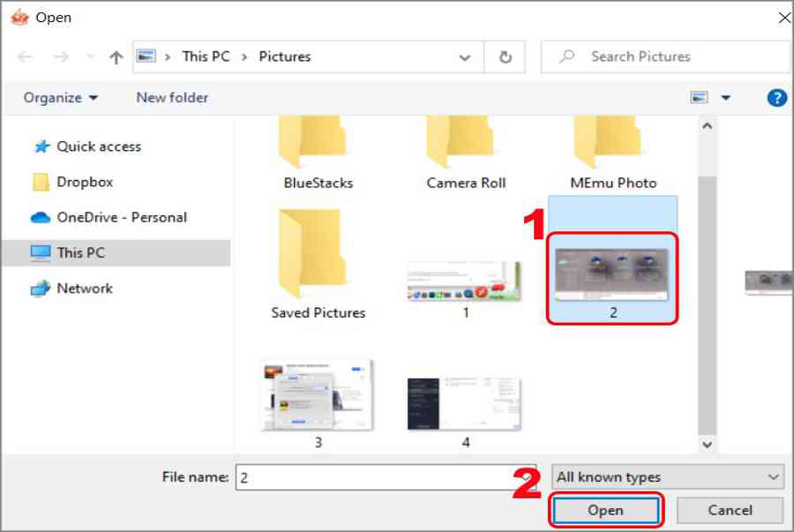794x532 pixels.
Task: Expand the address bar history dropdown
Action: (x=464, y=57)
